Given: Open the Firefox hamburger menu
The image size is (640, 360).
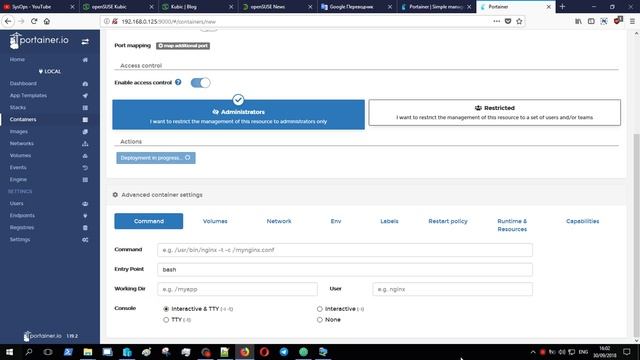Looking at the screenshot, I should click(632, 21).
